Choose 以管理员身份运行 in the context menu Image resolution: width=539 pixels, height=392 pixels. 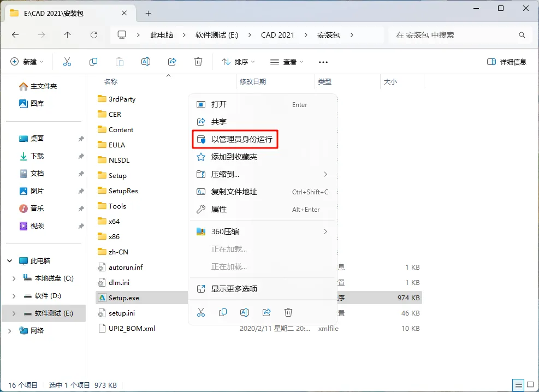point(263,139)
